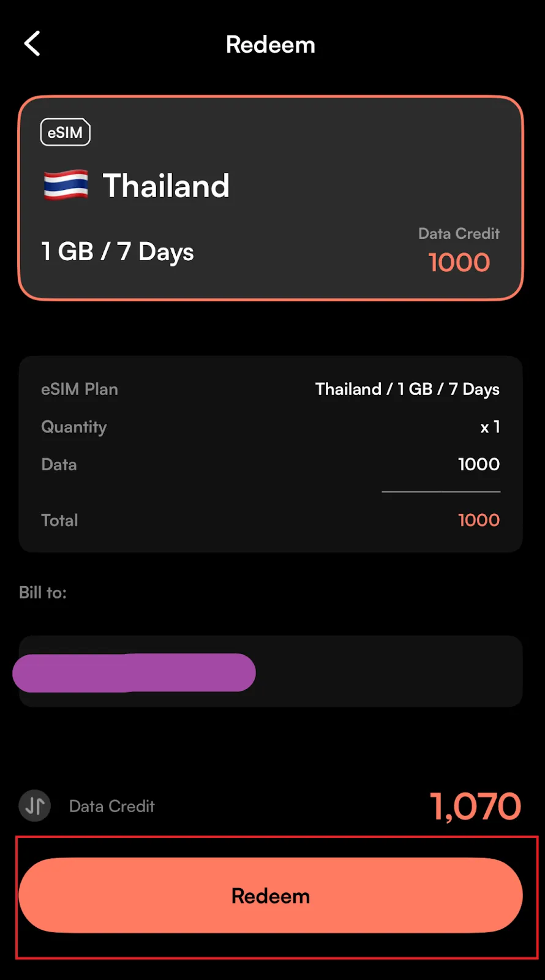Select the "x 1" quantity value
This screenshot has height=980, width=545.
pyautogui.click(x=490, y=427)
